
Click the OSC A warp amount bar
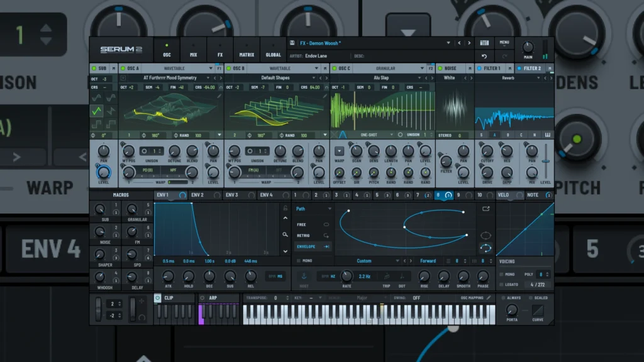[177, 182]
